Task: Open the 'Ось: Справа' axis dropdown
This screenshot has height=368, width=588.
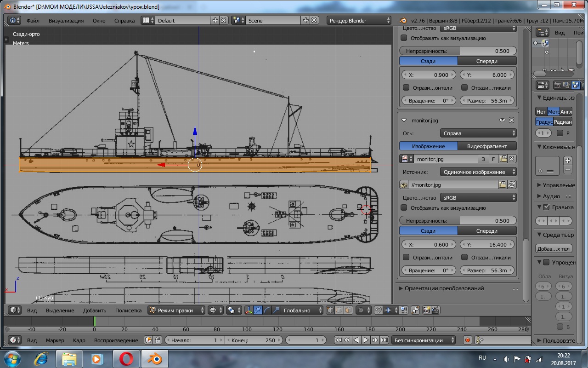Action: 478,133
